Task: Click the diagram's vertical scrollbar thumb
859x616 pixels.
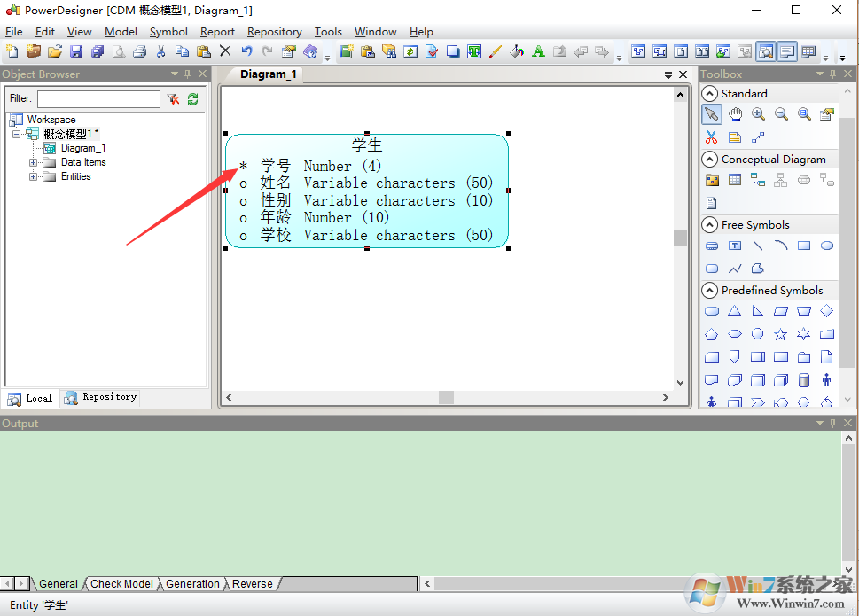Action: (x=680, y=238)
